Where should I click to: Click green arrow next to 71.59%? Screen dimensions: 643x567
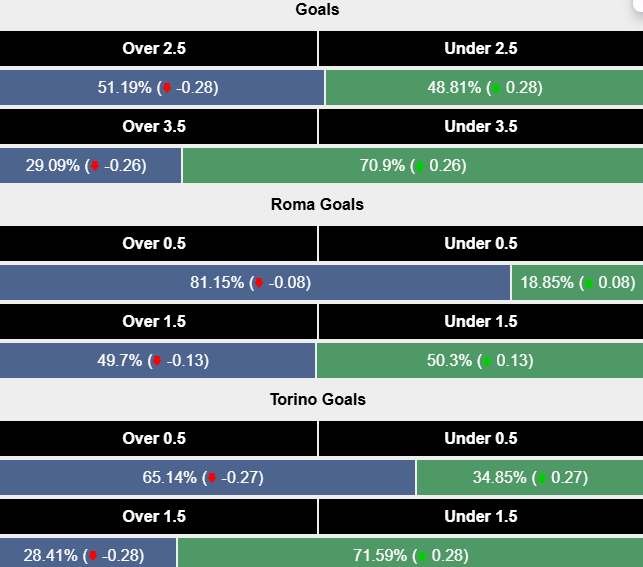[419, 556]
